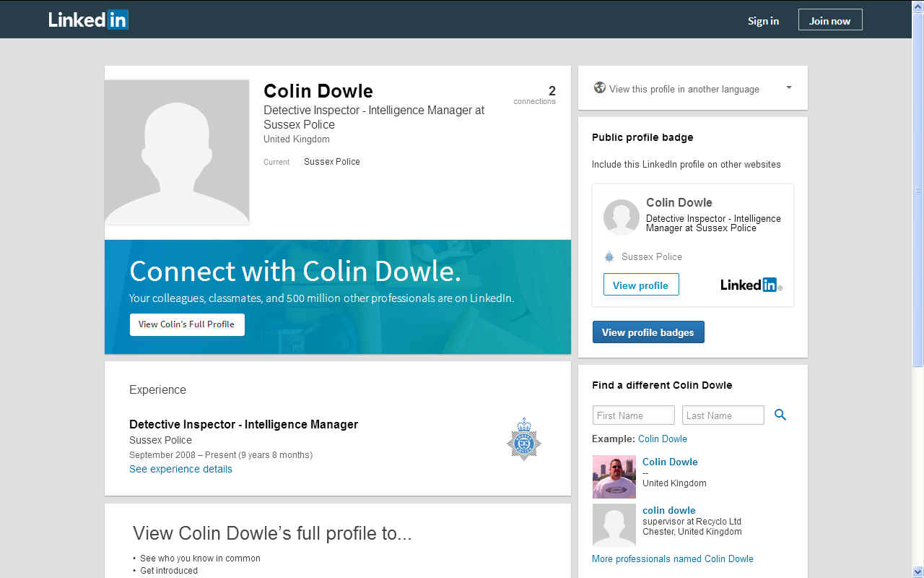
Task: Open the Example: Colin Dowle link
Action: coord(663,439)
